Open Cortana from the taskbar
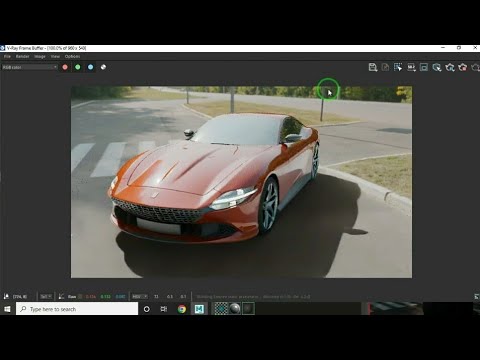Image resolution: width=480 pixels, height=360 pixels. pos(146,309)
